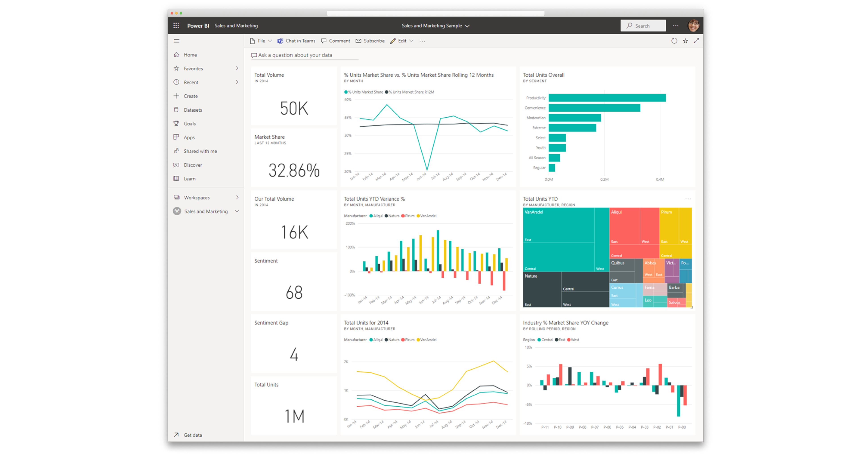Open toolbar more options ellipsis
This screenshot has height=458, width=868.
point(422,41)
